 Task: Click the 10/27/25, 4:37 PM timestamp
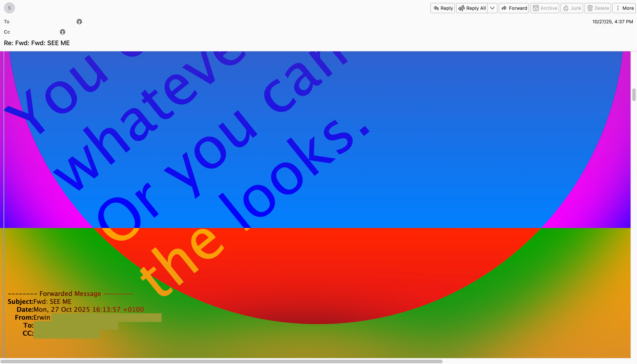612,22
